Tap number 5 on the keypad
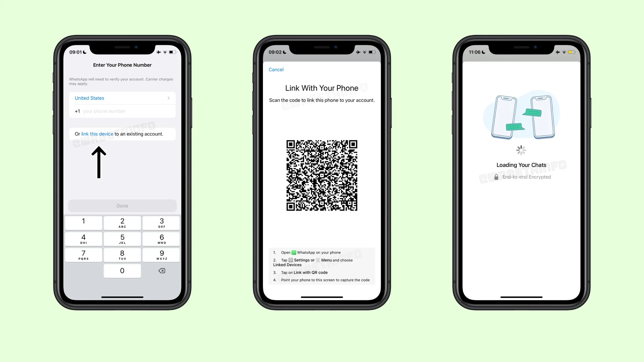 pyautogui.click(x=122, y=239)
